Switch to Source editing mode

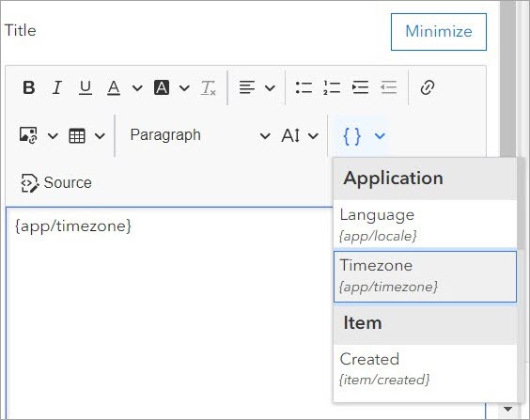click(56, 183)
